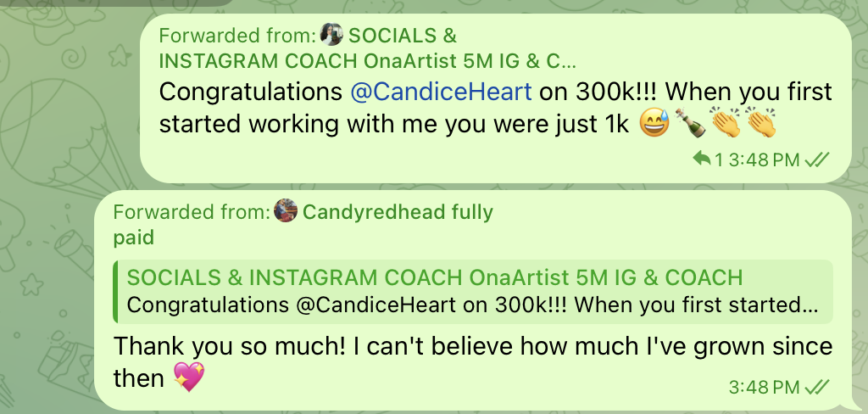Click the Forwarded from label above the congratulations text
Screen dimensions: 868x414
pyautogui.click(x=238, y=36)
